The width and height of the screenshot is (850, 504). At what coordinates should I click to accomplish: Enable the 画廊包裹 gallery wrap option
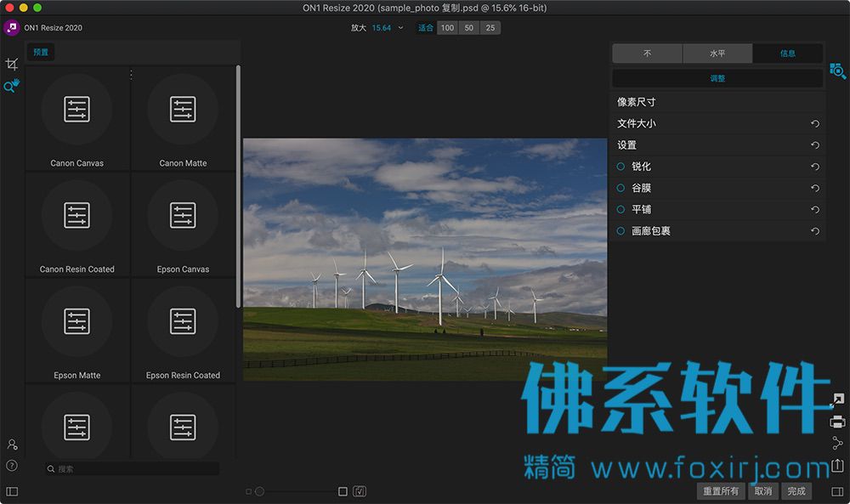coord(620,231)
